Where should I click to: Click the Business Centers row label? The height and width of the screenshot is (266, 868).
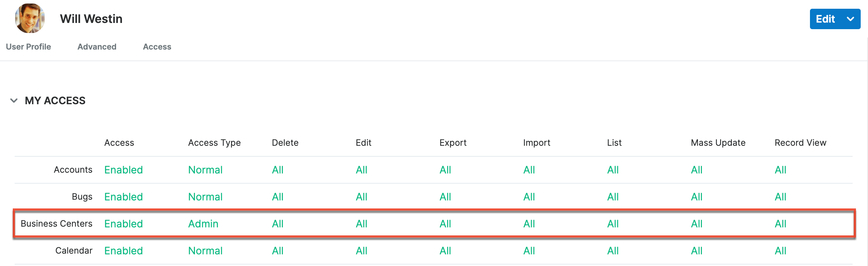[x=57, y=224]
